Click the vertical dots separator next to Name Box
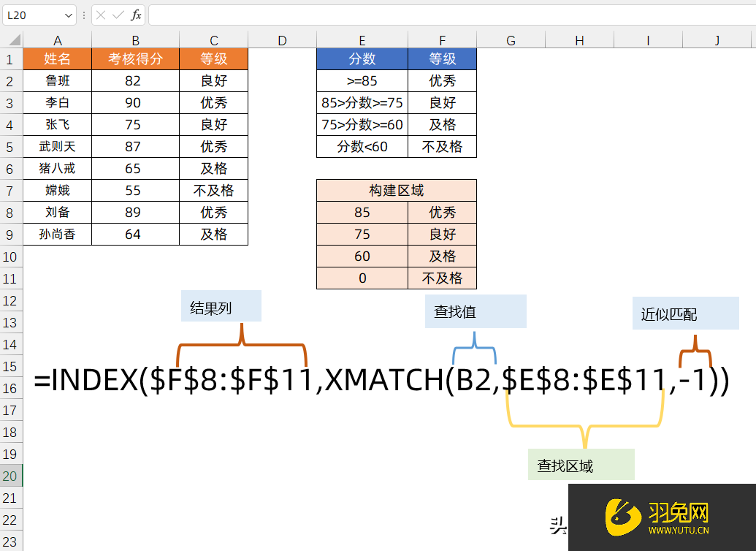756x551 pixels. pos(83,14)
